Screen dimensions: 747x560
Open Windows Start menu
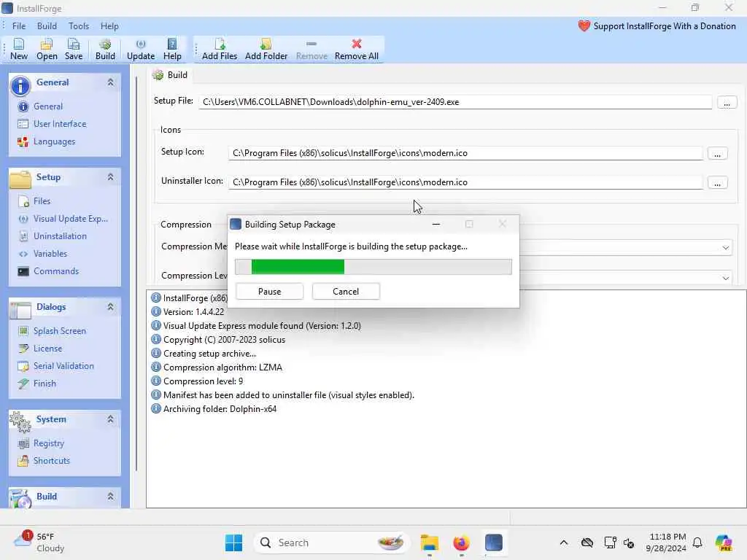(233, 542)
